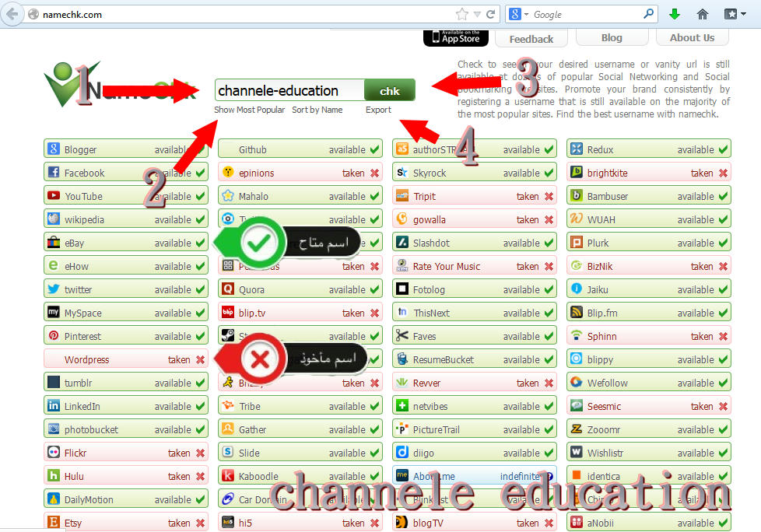
Task: Click the Slashdot site icon
Action: (x=402, y=242)
